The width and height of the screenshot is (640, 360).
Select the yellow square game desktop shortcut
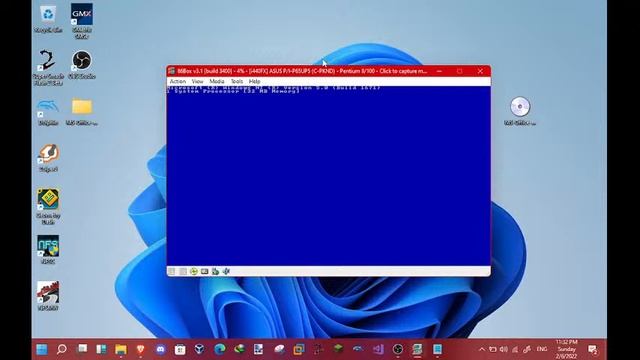pyautogui.click(x=48, y=206)
